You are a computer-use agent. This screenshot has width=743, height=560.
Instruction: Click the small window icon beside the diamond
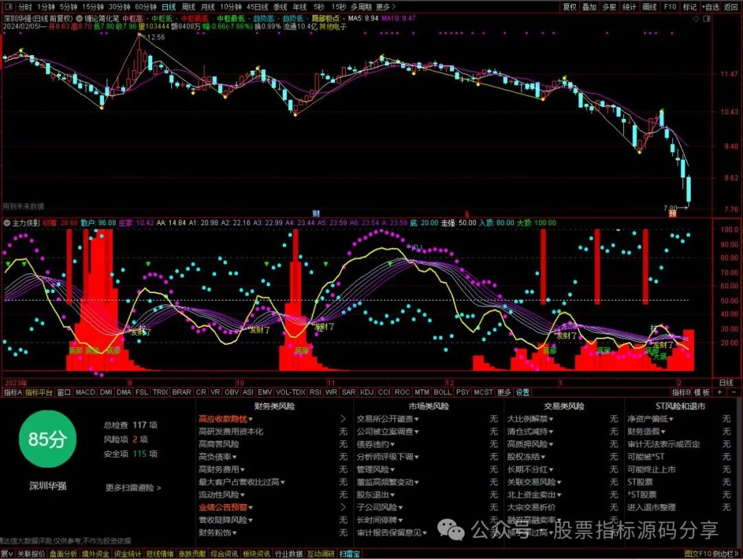tap(707, 19)
